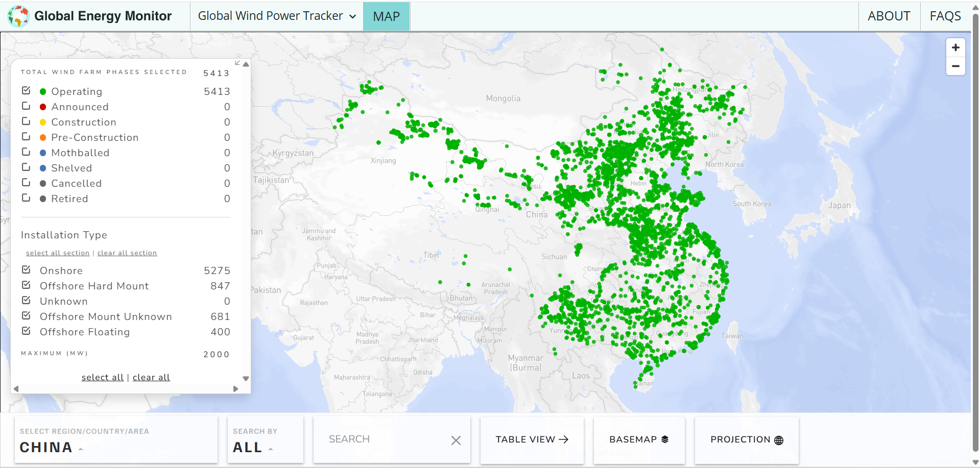
Task: Uncheck the Operating status checkbox
Action: (x=26, y=91)
